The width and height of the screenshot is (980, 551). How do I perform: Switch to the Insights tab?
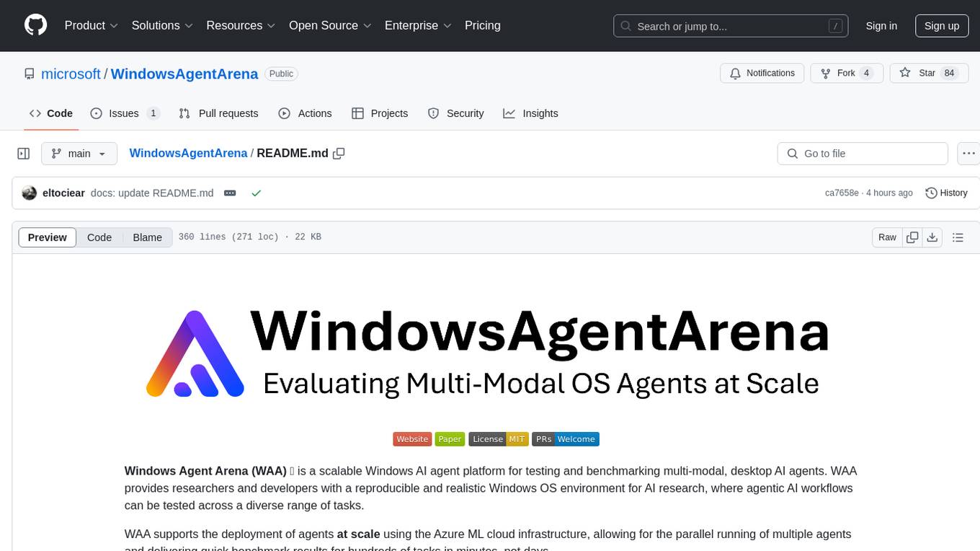[x=530, y=113]
